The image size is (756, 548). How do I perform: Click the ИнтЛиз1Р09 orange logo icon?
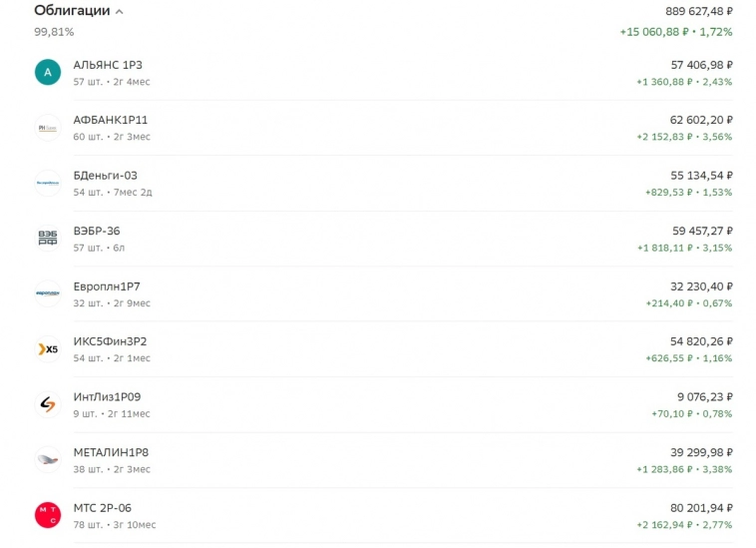[48, 404]
